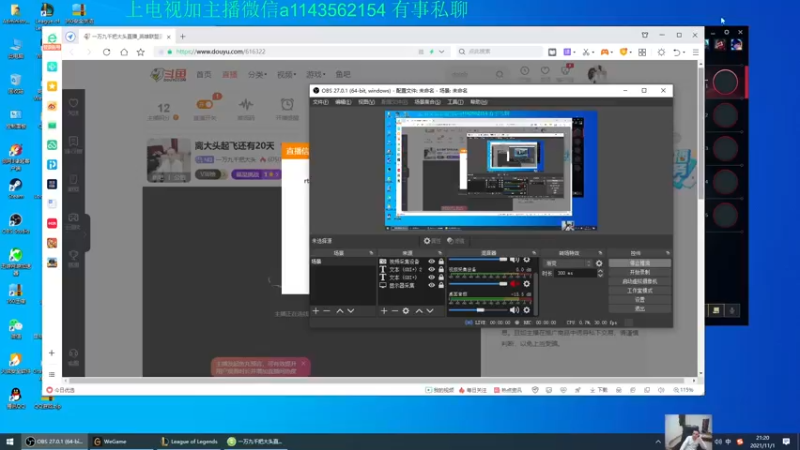Open the alarm clock icon in Douyu streamer panel
This screenshot has height=450, width=800.
[287, 105]
